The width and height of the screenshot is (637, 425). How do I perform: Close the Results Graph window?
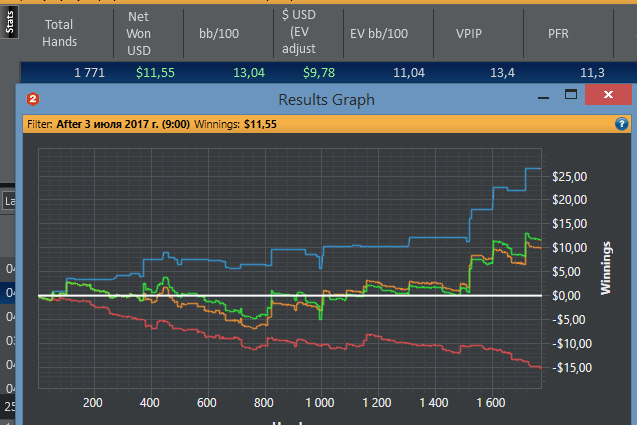pos(608,94)
